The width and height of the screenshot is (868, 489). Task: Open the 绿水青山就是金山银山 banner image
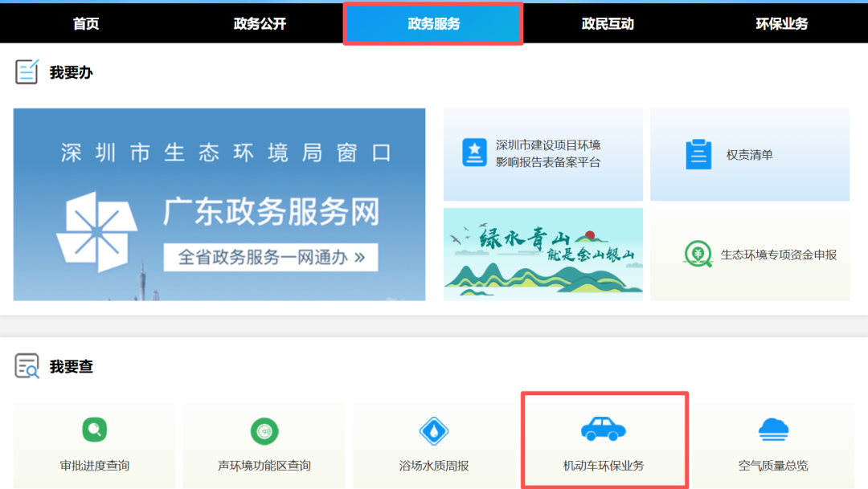543,255
